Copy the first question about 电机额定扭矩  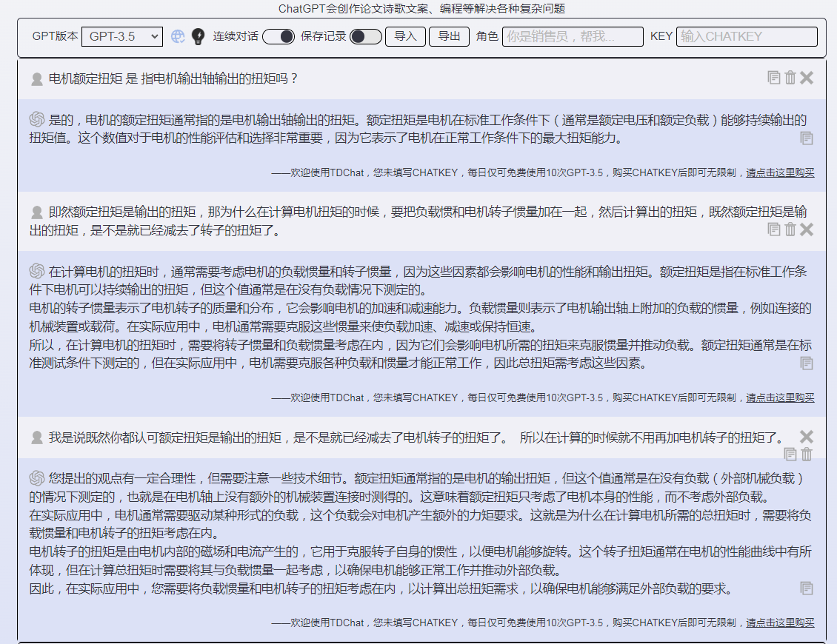tap(774, 78)
